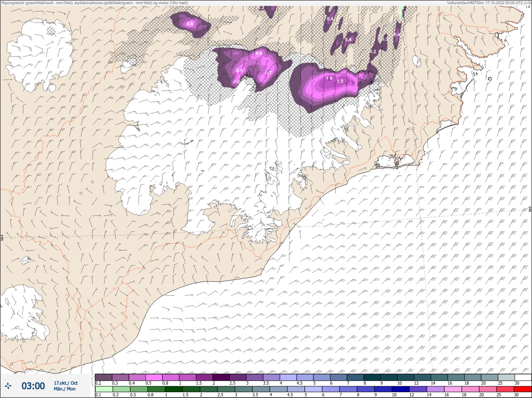Click the Veðurstofan star logo icon
This screenshot has height=398, width=532.
pos(8,386)
